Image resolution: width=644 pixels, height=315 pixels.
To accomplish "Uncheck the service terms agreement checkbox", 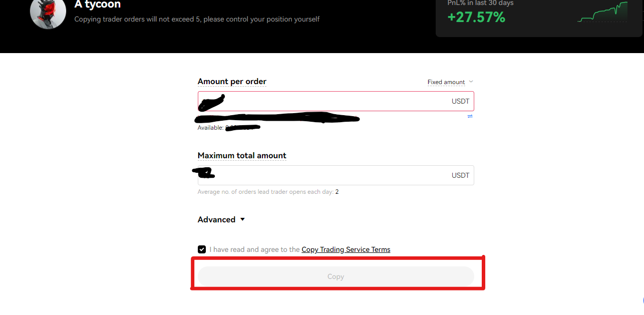I will [202, 249].
